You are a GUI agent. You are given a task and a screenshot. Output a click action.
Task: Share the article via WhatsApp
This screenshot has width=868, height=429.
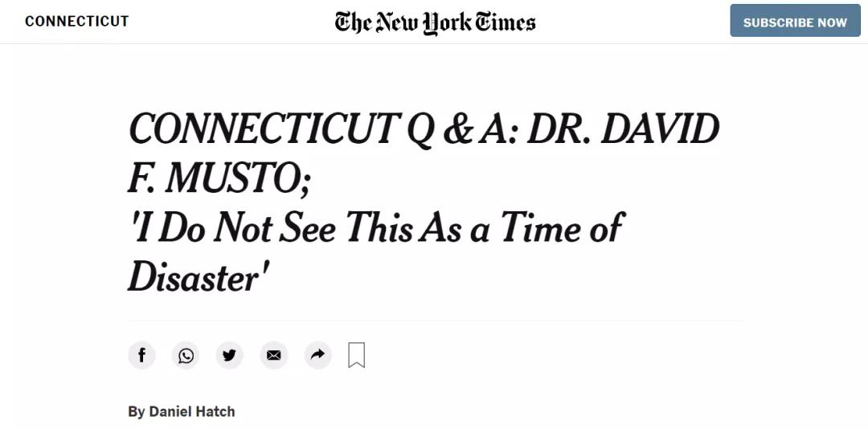186,355
